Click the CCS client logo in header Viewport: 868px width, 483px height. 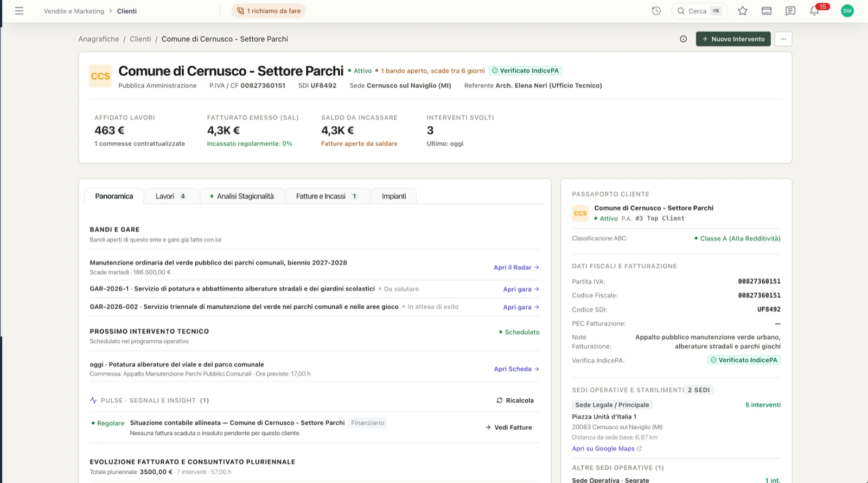[x=100, y=76]
